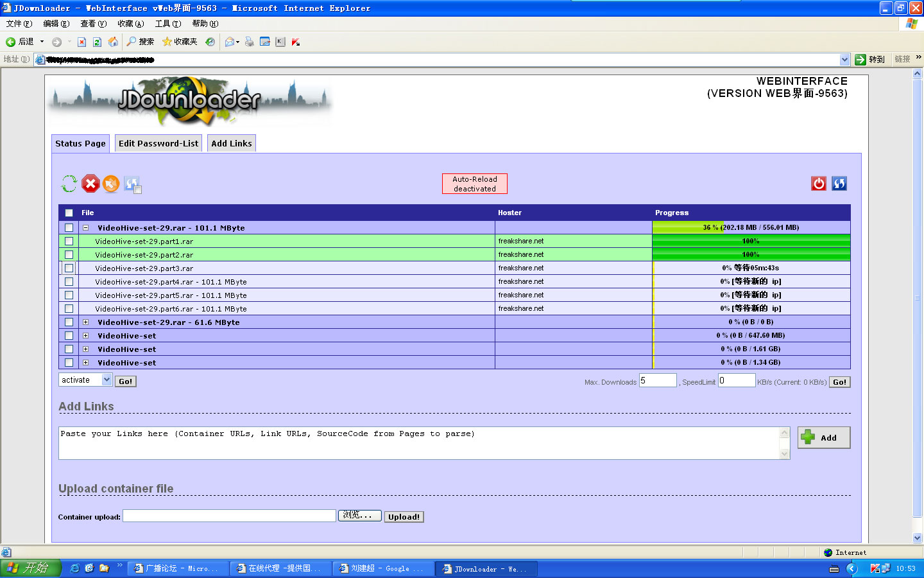This screenshot has height=578, width=924.
Task: Click the green plus icon on Add button
Action: click(x=808, y=437)
